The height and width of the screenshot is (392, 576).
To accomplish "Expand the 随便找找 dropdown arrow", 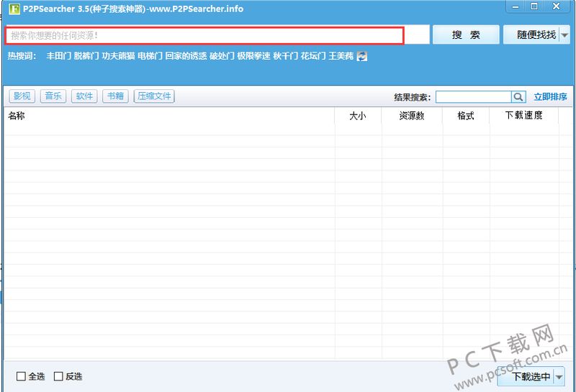I will pos(564,35).
